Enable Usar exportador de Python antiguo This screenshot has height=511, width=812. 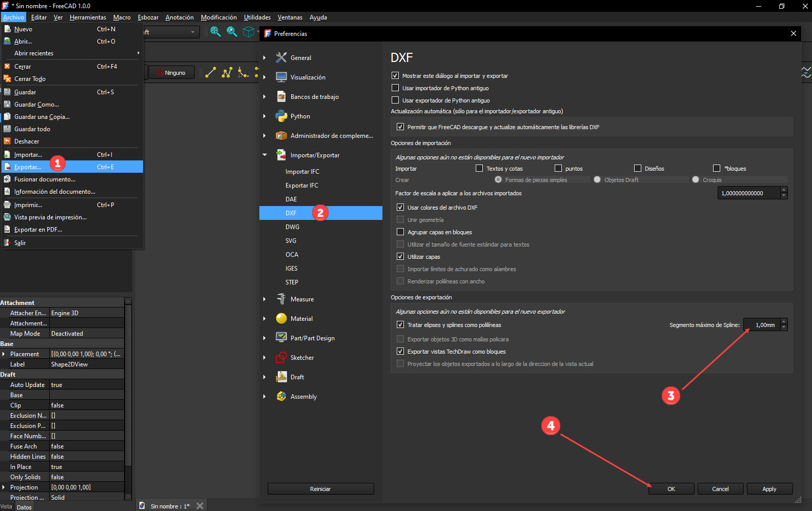[x=395, y=100]
